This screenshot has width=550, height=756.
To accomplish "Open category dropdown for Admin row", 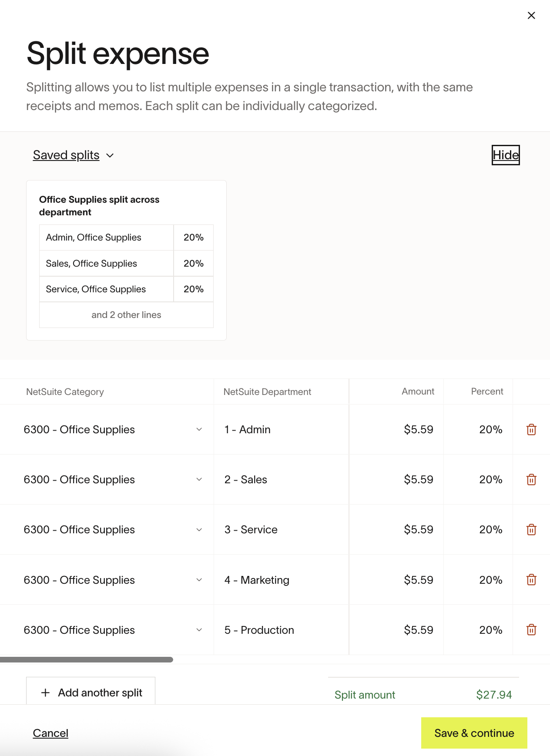I will coord(199,430).
